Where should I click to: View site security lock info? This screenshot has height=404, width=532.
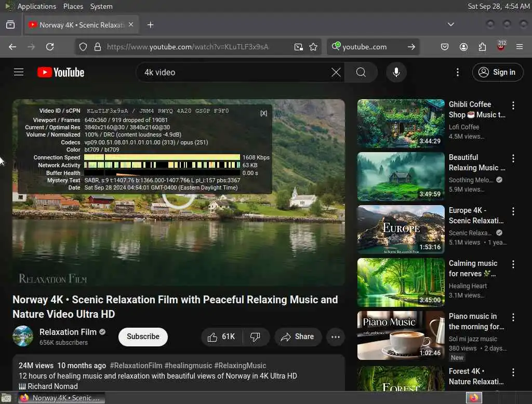tap(98, 47)
